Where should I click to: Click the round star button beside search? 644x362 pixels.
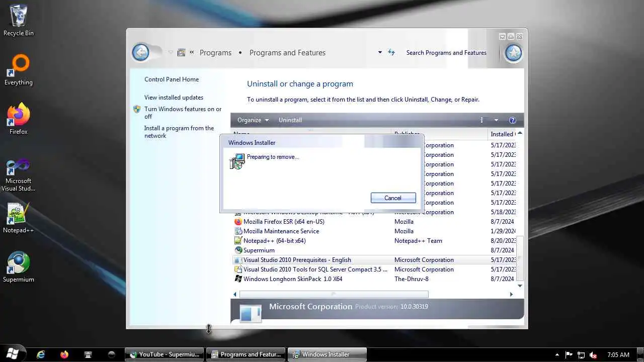[513, 53]
